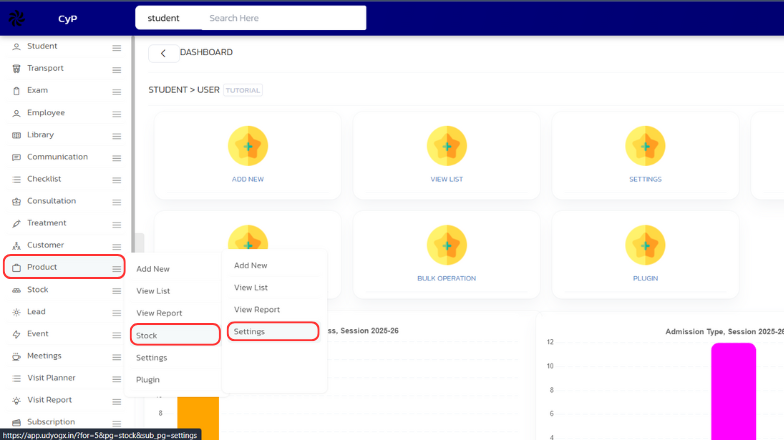Select Stock in the Product submenu
The width and height of the screenshot is (784, 440).
[147, 336]
